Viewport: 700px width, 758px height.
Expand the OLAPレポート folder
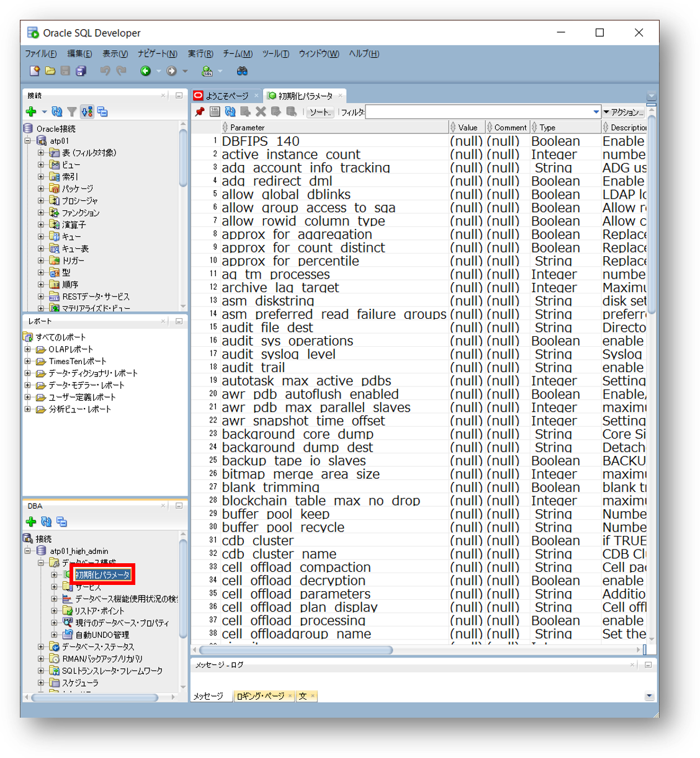coord(27,349)
